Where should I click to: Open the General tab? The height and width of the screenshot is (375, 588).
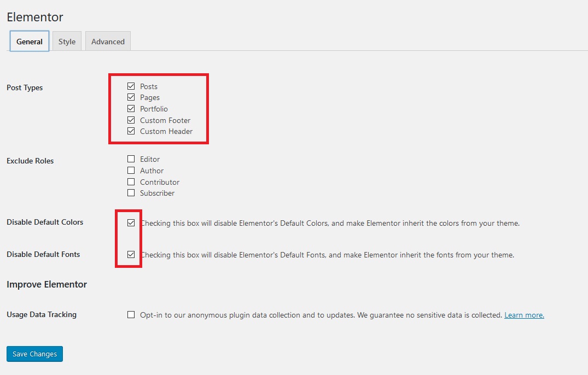(x=29, y=41)
